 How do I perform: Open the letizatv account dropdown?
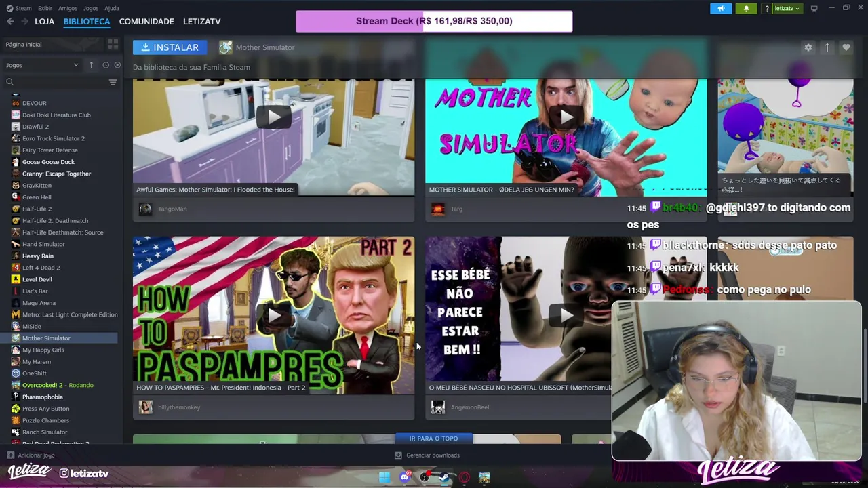787,8
